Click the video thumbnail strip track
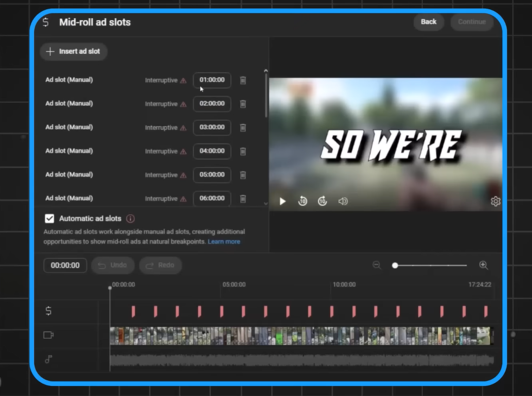The height and width of the screenshot is (396, 532). pos(301,336)
